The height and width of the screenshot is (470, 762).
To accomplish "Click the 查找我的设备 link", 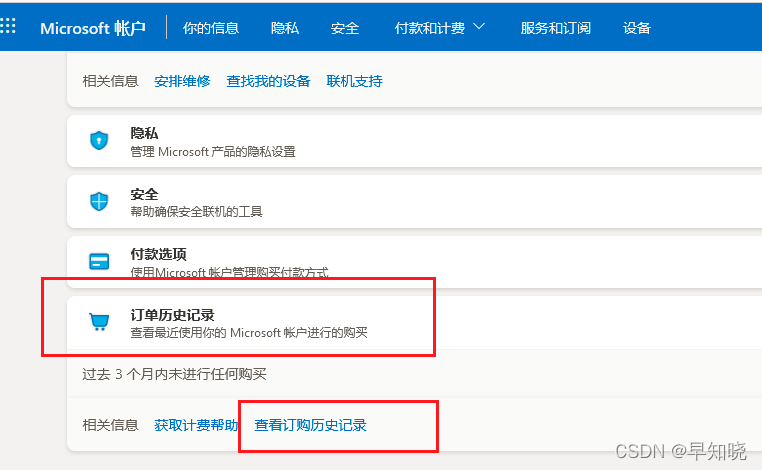I will click(268, 81).
